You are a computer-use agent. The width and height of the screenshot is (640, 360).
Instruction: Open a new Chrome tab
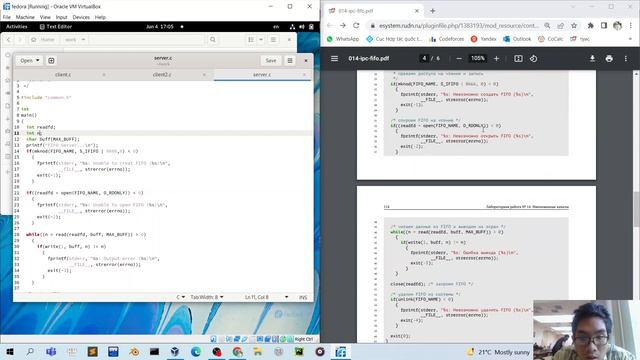click(433, 11)
